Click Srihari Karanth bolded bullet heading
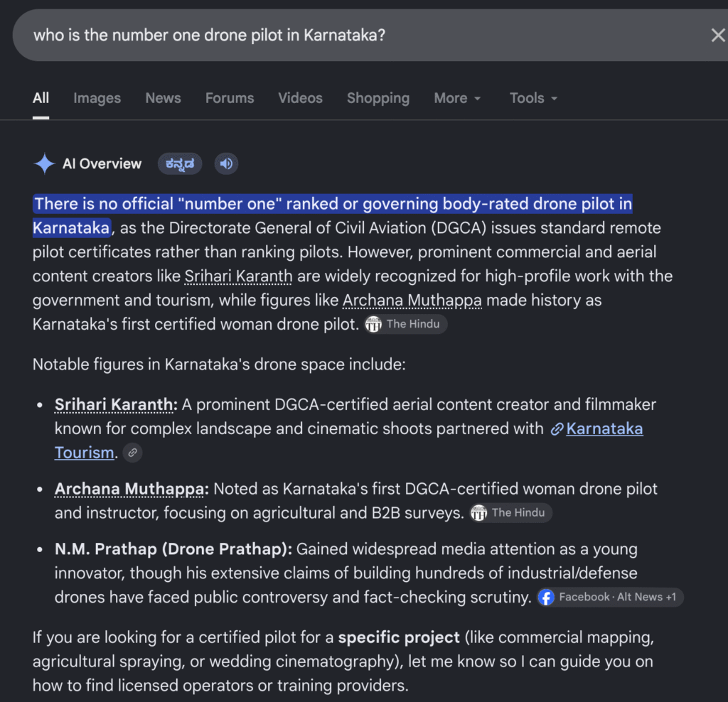 (x=114, y=404)
